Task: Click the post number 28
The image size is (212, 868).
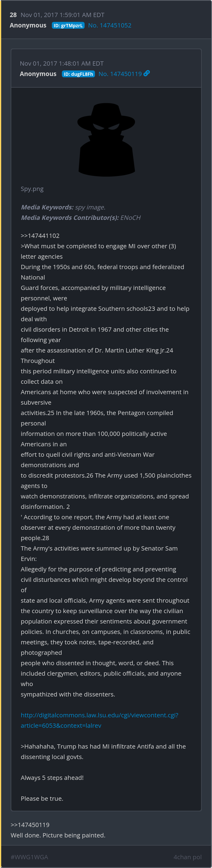Action: 13,15
